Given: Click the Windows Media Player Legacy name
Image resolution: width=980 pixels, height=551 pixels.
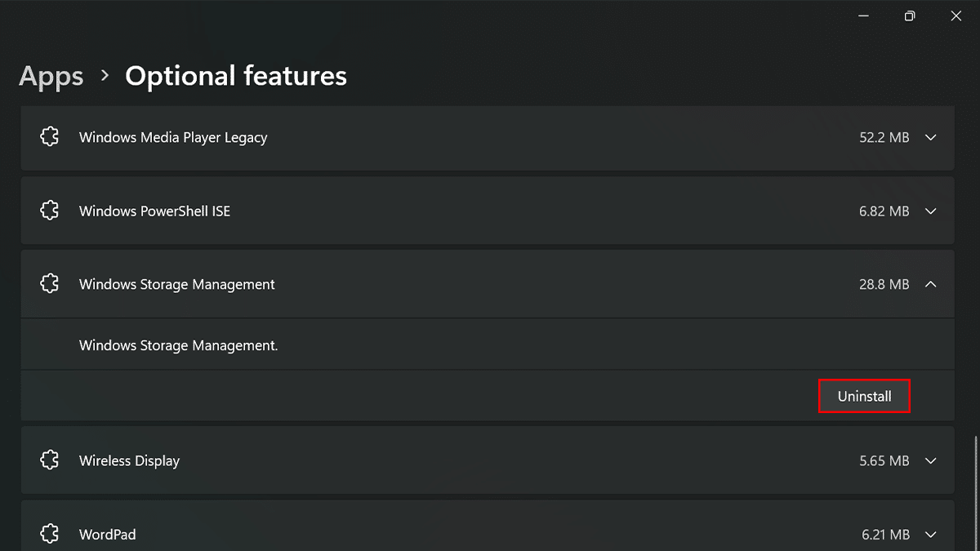Looking at the screenshot, I should tap(173, 137).
